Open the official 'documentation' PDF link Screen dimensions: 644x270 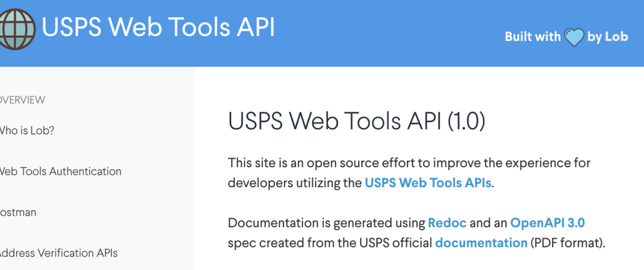point(481,243)
